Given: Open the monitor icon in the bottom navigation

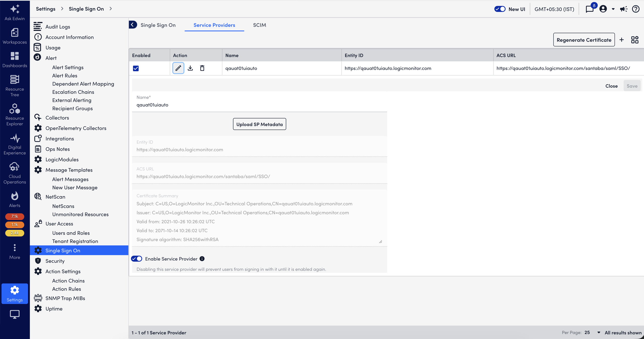Looking at the screenshot, I should 15,314.
